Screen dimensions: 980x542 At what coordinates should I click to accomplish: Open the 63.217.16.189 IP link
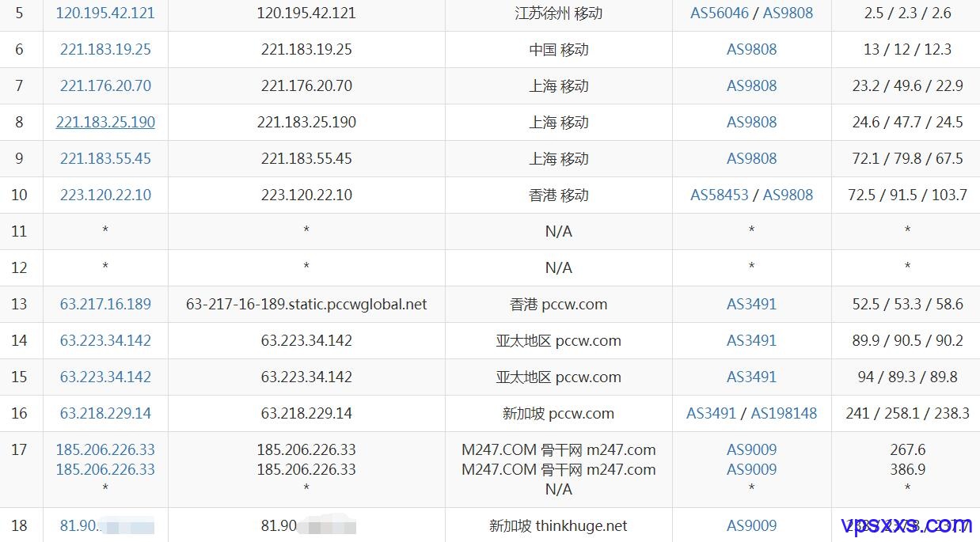105,304
